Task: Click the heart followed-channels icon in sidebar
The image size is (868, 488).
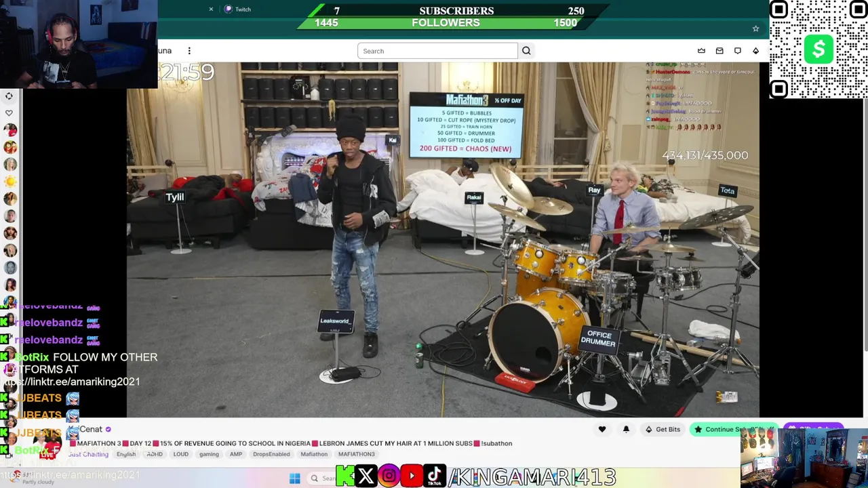Action: tap(9, 113)
